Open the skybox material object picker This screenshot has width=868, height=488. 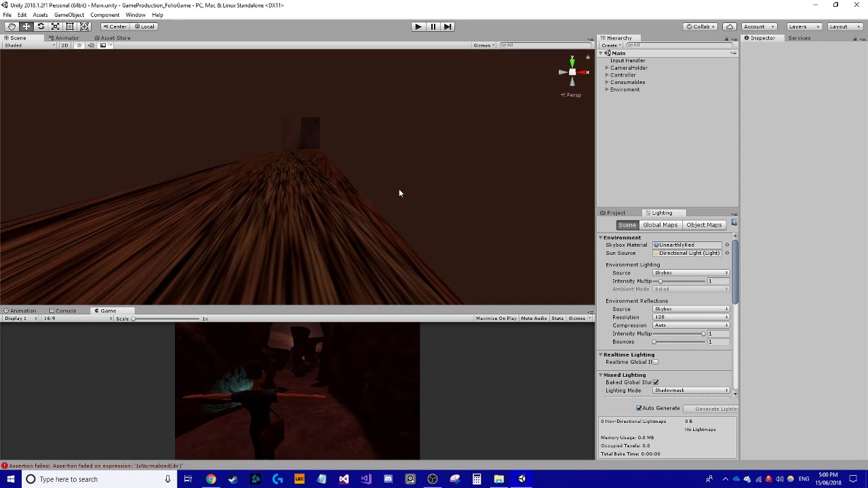tap(727, 245)
